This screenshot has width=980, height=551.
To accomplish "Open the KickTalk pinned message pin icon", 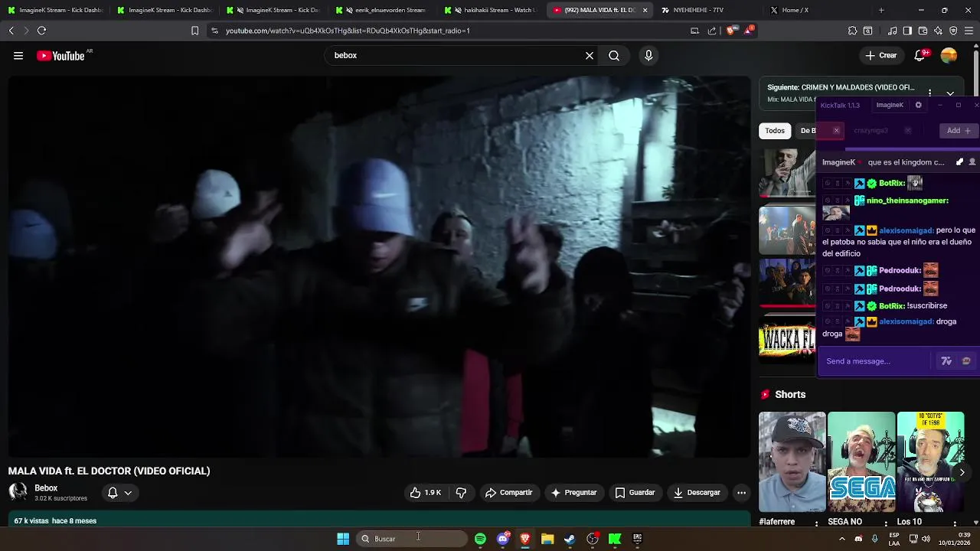I will pos(960,162).
